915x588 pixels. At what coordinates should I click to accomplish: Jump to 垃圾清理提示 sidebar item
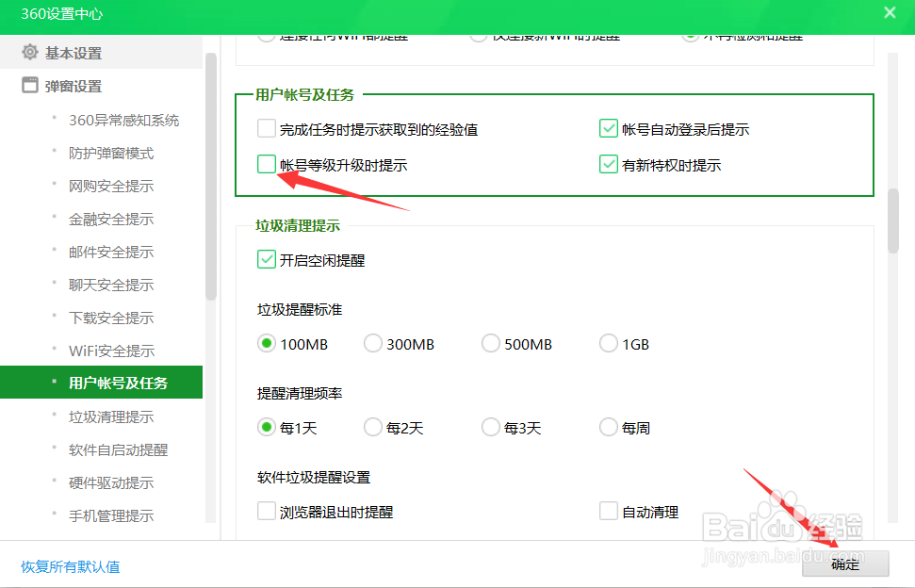click(111, 417)
